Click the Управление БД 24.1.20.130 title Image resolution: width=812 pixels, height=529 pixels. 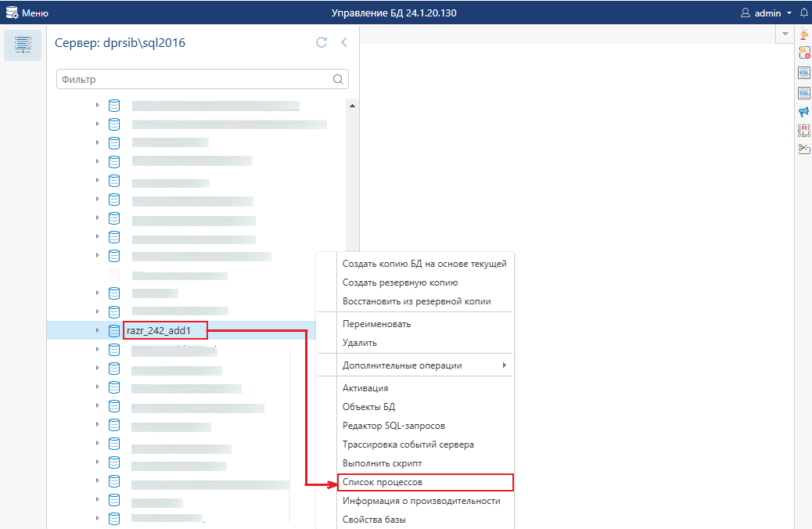[x=394, y=13]
